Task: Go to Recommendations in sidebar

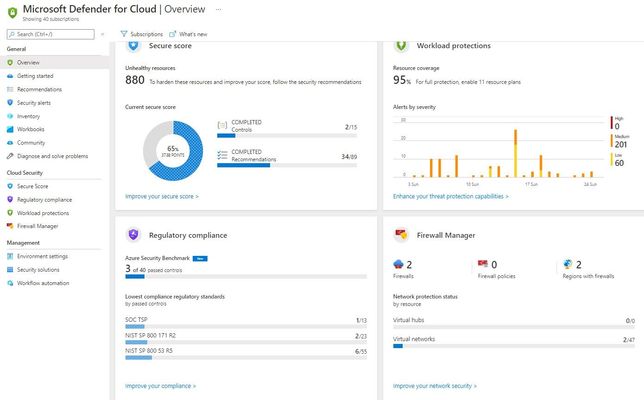Action: pos(39,89)
